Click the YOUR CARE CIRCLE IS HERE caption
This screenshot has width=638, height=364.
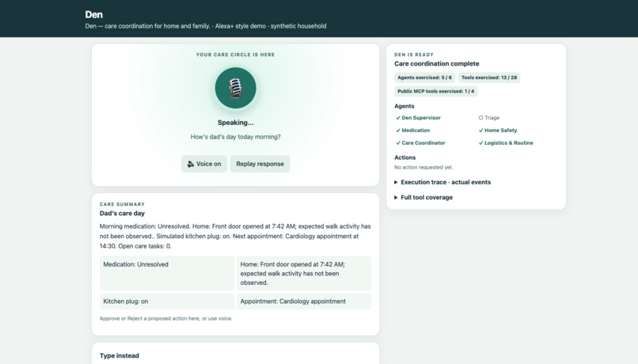tap(236, 55)
